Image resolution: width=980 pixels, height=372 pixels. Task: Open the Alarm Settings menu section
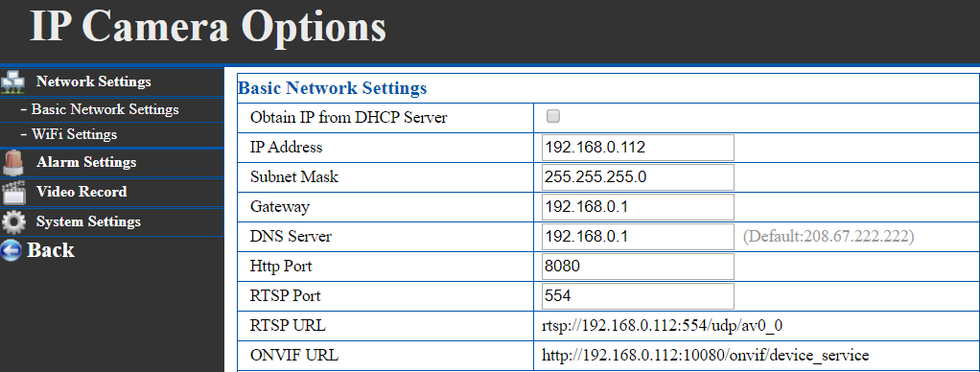tap(86, 162)
